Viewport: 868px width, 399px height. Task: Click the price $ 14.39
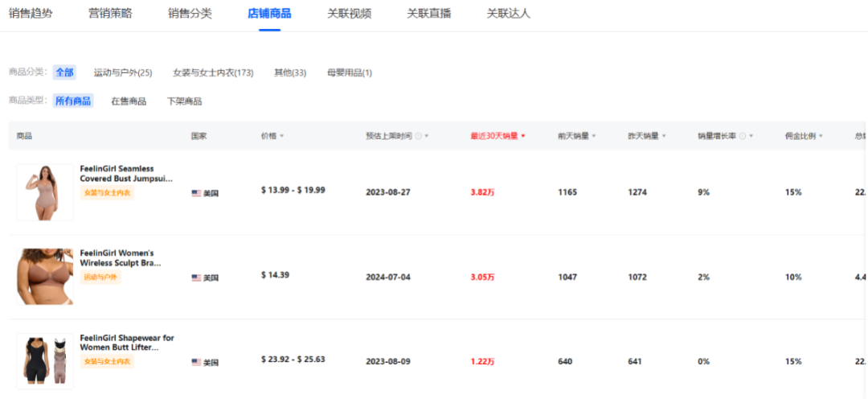[276, 274]
